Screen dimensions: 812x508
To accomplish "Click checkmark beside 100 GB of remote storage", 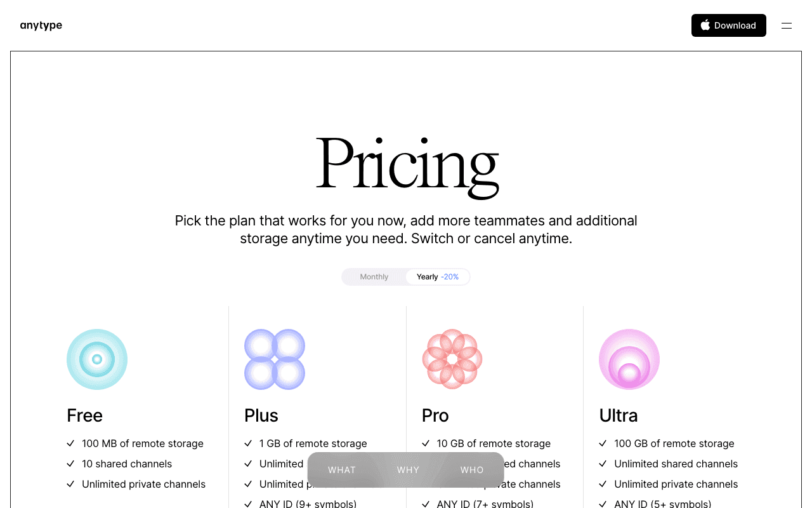I will [603, 444].
